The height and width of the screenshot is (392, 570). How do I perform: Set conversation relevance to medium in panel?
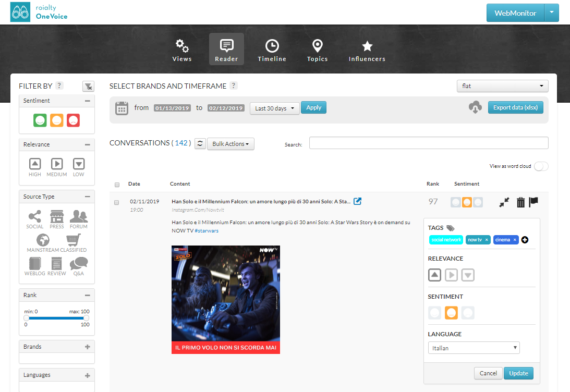click(451, 275)
